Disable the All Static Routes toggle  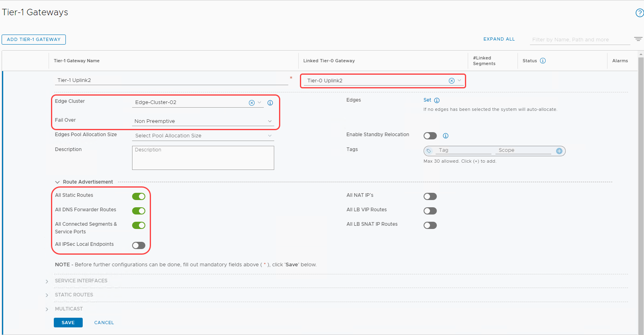point(139,196)
